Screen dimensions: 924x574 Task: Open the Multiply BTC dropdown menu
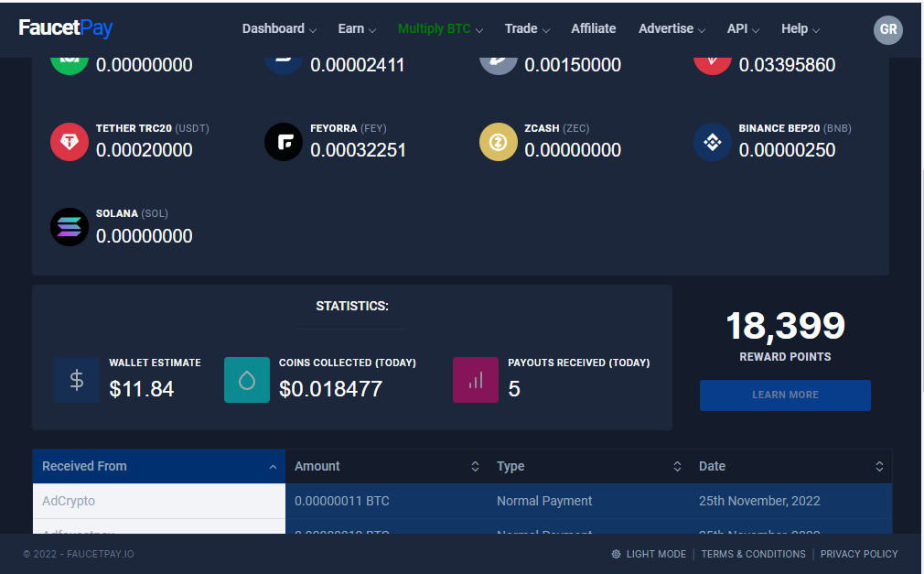[x=440, y=29]
